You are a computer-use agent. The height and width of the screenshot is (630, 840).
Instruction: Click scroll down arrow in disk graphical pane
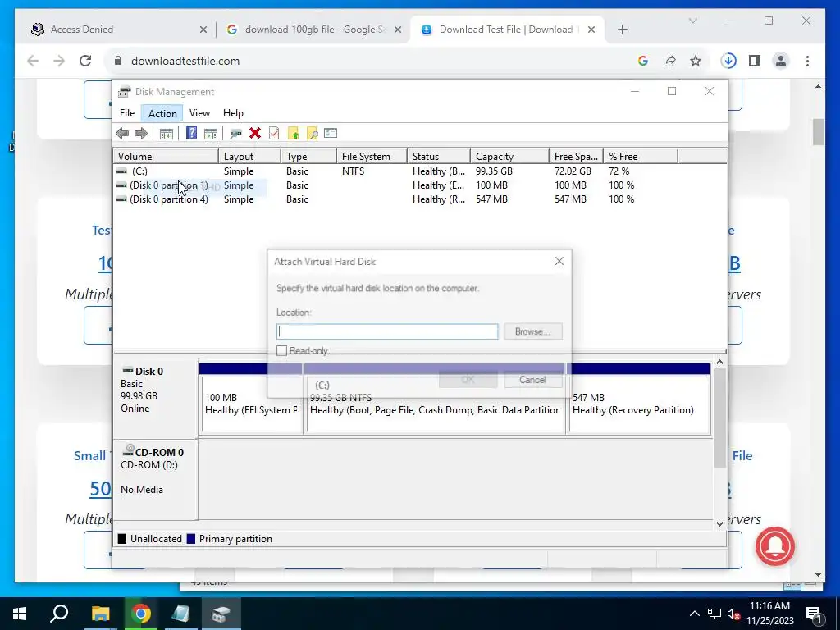(x=719, y=524)
